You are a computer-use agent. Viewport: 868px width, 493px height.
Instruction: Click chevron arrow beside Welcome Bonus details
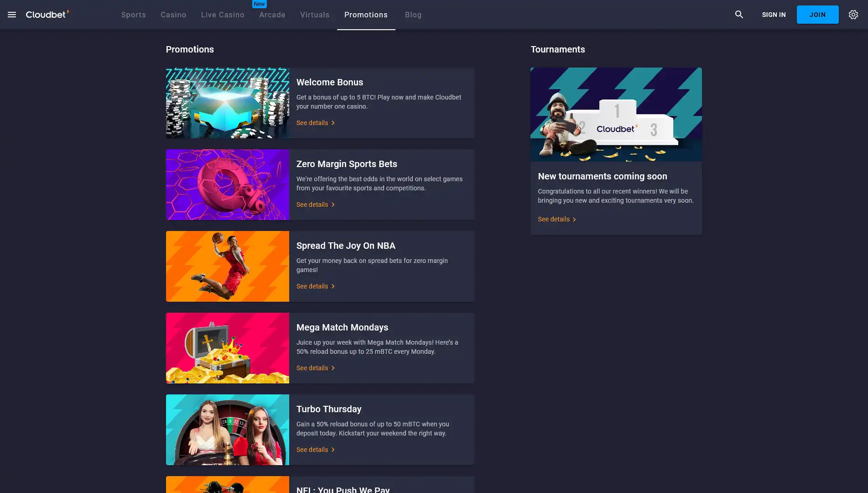tap(333, 123)
